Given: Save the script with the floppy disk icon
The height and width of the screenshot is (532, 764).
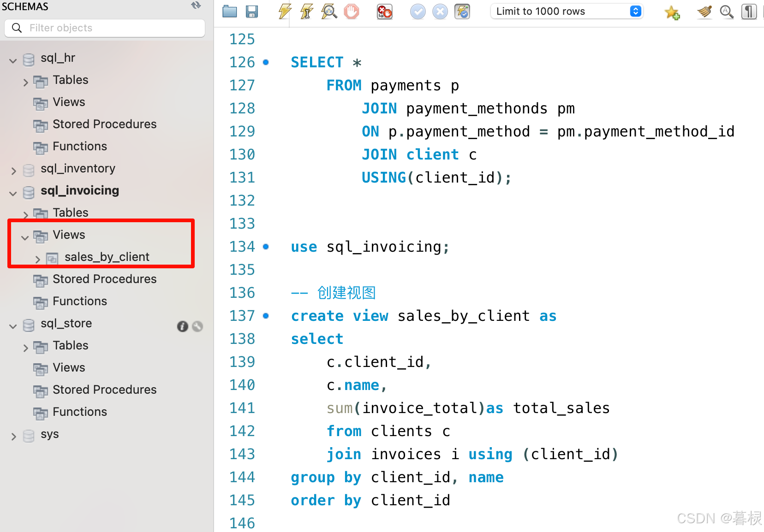Looking at the screenshot, I should 252,12.
